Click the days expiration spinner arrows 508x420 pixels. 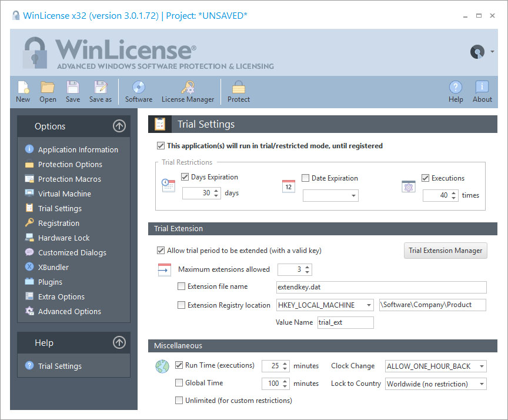click(x=216, y=193)
